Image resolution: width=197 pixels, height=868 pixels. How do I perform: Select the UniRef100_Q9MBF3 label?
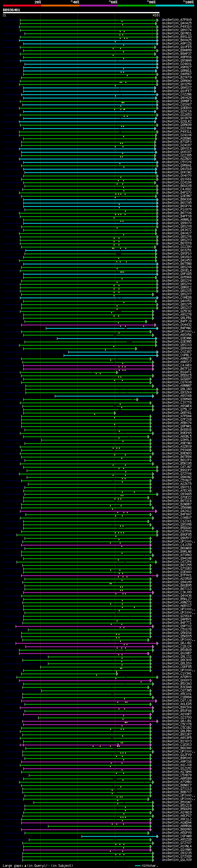point(177,101)
